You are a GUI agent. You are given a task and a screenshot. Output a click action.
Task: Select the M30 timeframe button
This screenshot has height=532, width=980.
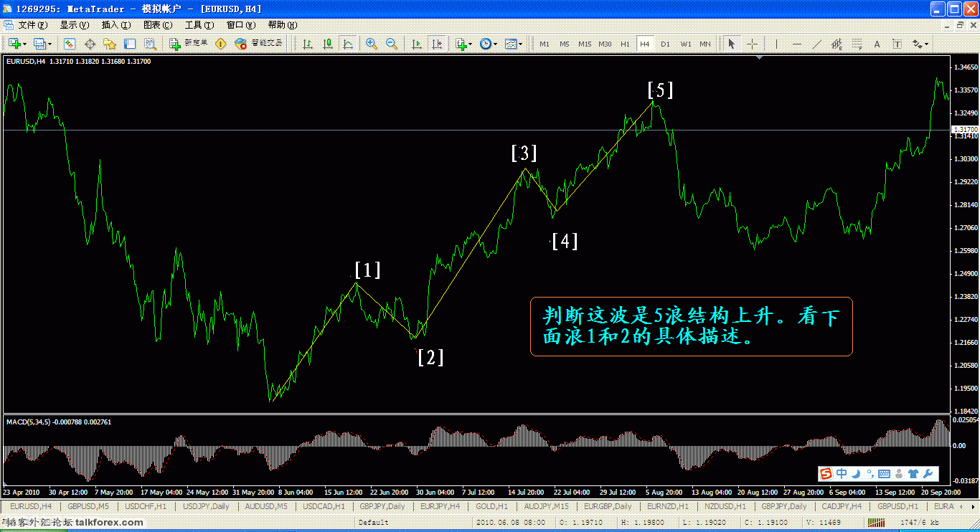(x=605, y=44)
